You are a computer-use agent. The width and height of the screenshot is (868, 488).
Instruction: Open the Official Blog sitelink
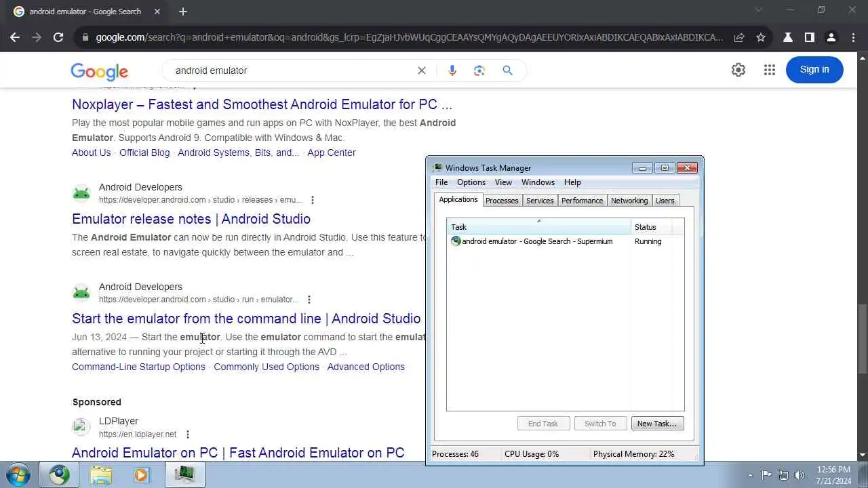click(144, 152)
